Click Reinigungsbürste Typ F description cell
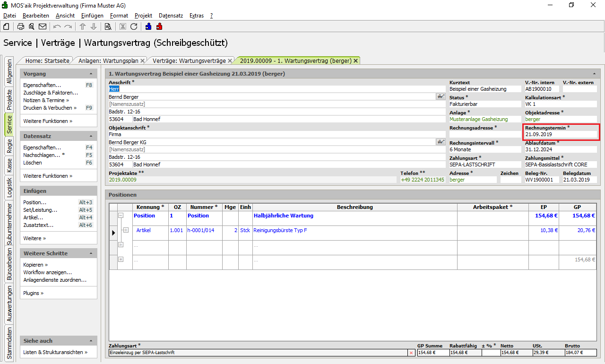Viewport: 605px width, 364px height. (x=355, y=233)
